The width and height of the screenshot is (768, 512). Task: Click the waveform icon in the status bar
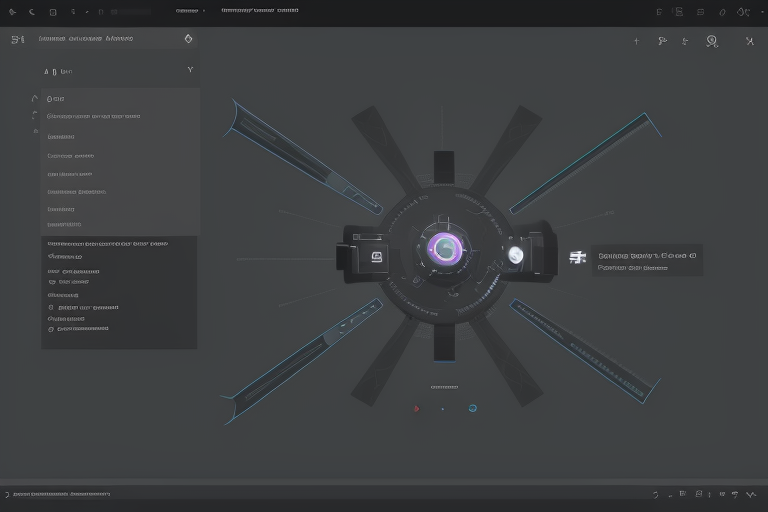(x=752, y=494)
